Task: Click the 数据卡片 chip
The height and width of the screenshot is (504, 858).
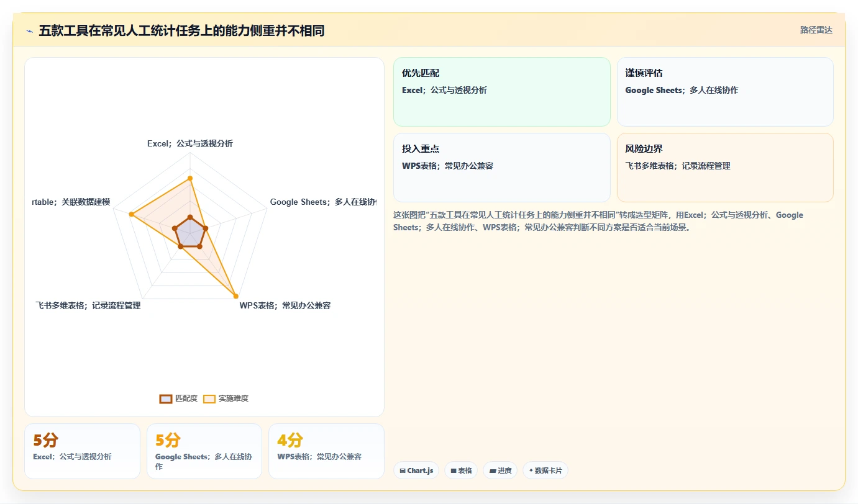Action: [545, 470]
